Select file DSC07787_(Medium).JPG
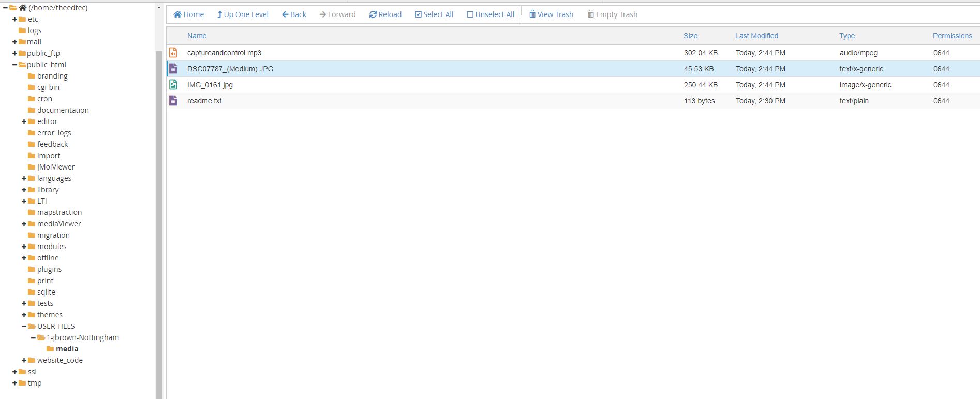Image resolution: width=980 pixels, height=399 pixels. [230, 69]
